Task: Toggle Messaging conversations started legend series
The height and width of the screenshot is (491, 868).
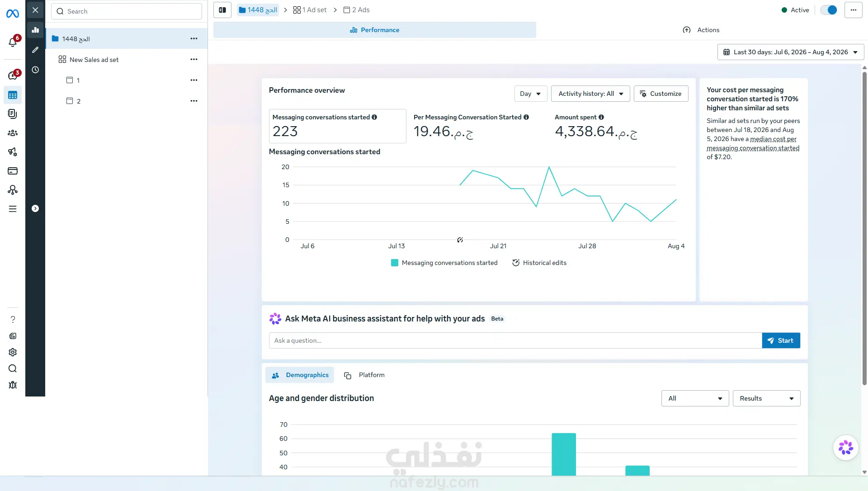Action: pyautogui.click(x=444, y=263)
